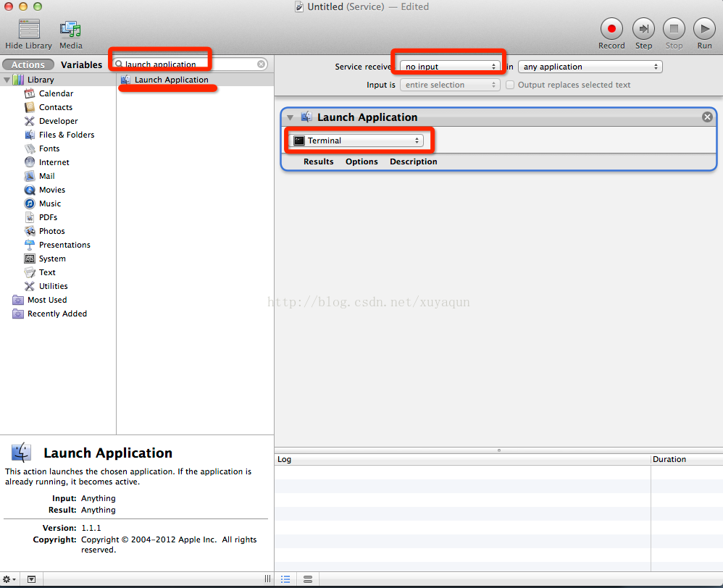Viewport: 723px width, 588px height.
Task: Click the Step workflow button
Action: coord(643,29)
